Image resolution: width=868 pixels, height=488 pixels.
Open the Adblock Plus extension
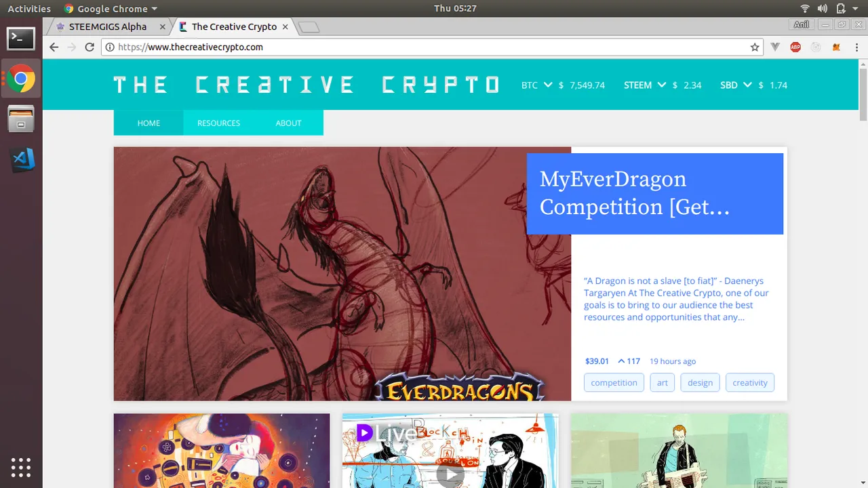(x=795, y=47)
